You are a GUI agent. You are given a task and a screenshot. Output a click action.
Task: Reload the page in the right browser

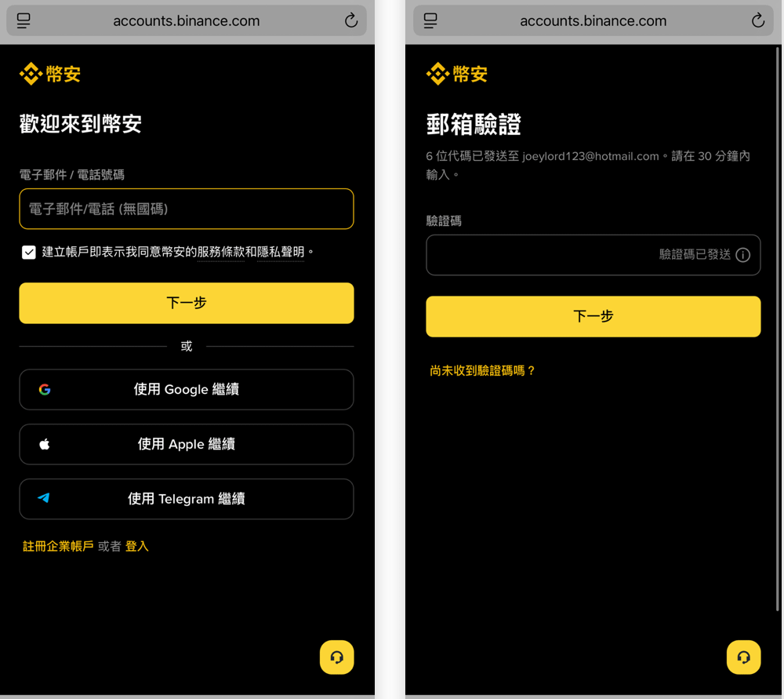coord(758,20)
